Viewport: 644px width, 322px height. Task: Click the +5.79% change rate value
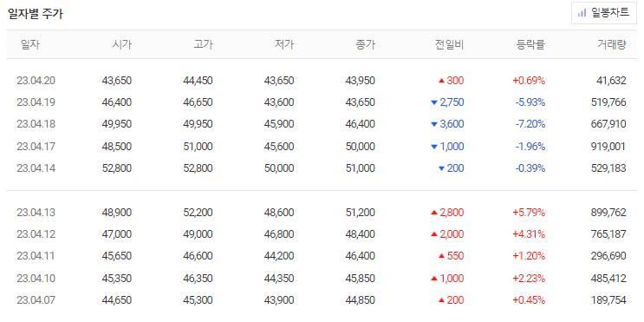point(529,213)
